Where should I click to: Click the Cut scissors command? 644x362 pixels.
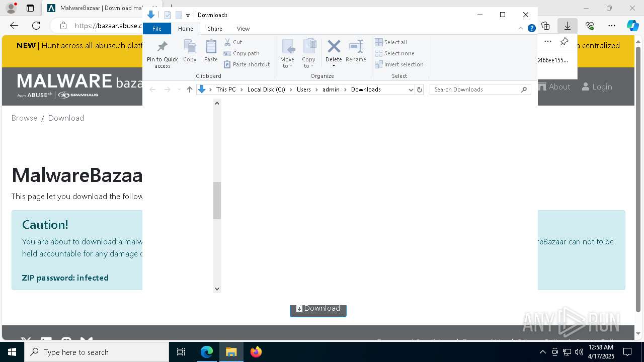[233, 42]
